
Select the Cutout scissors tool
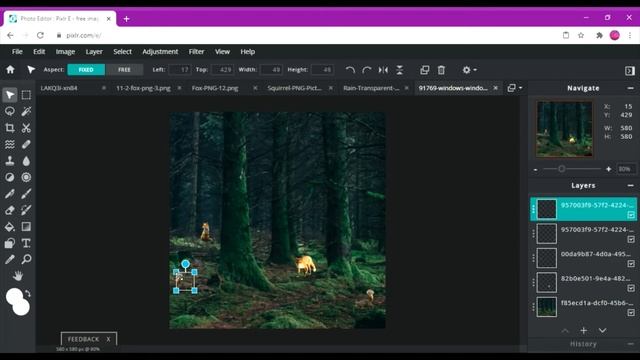click(x=26, y=128)
